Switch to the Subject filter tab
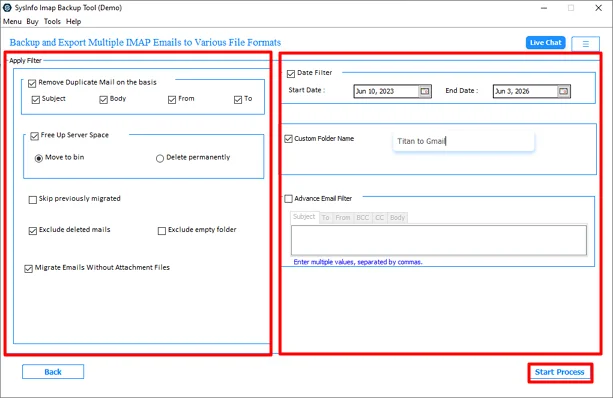The height and width of the screenshot is (398, 613). tap(304, 217)
